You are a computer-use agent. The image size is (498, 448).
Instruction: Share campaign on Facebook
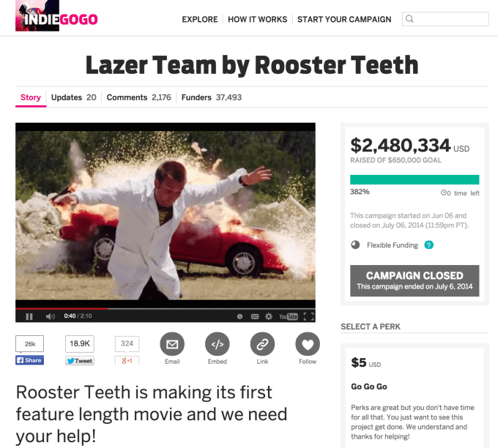click(29, 360)
